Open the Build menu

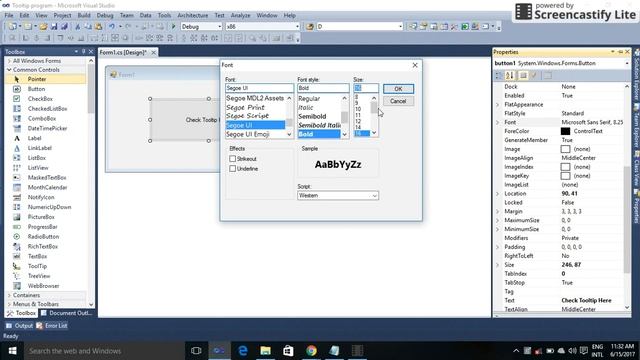pyautogui.click(x=84, y=16)
